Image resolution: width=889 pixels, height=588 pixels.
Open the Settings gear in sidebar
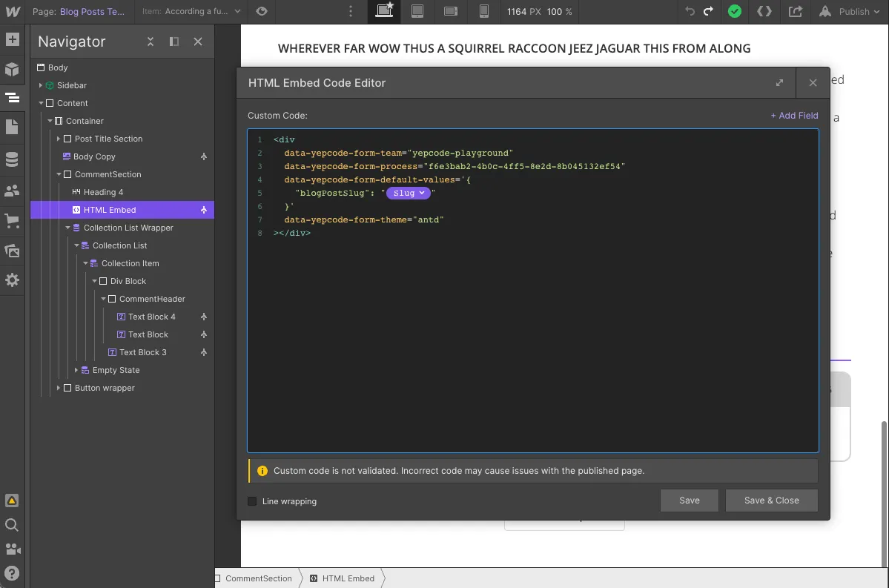pos(12,280)
